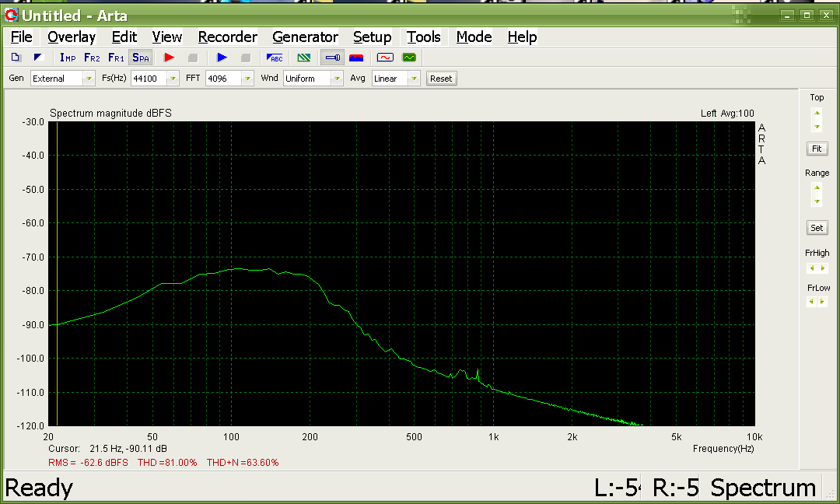Image resolution: width=840 pixels, height=504 pixels.
Task: Click the 'THD+N =63.60%' readout
Action: pos(243,463)
